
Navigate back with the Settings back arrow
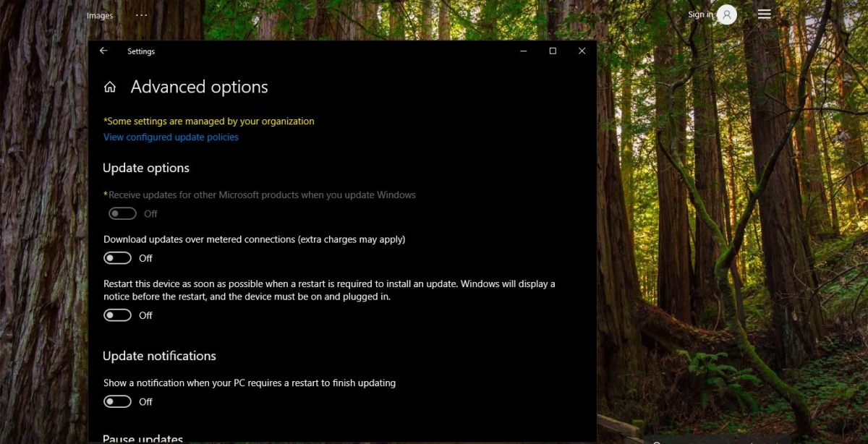tap(103, 51)
